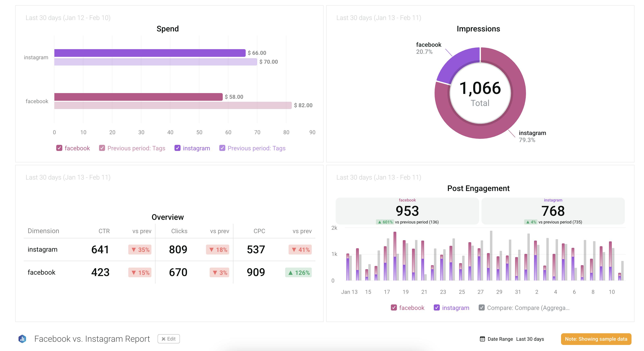The height and width of the screenshot is (351, 644).
Task: Toggle the Compare (Aggregate) legend checkbox
Action: tap(481, 307)
